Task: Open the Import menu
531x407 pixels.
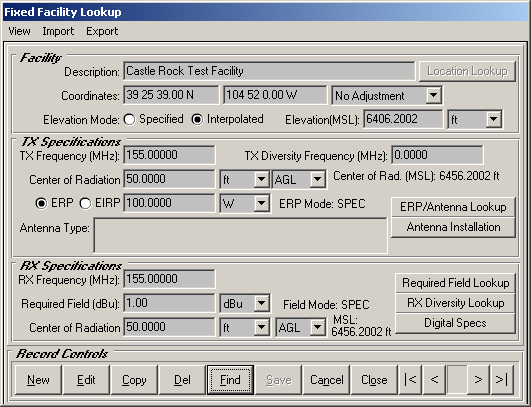Action: coord(58,31)
